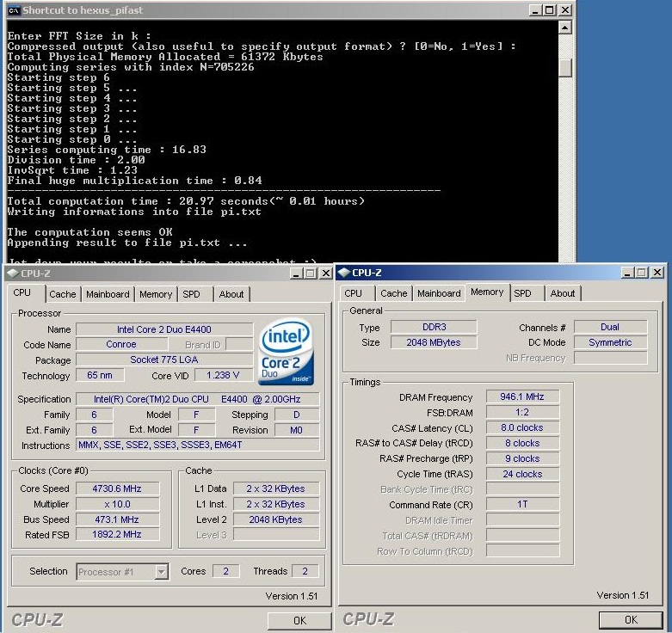Image resolution: width=672 pixels, height=633 pixels.
Task: Switch to About tab in right CPU-Z window
Action: (563, 293)
